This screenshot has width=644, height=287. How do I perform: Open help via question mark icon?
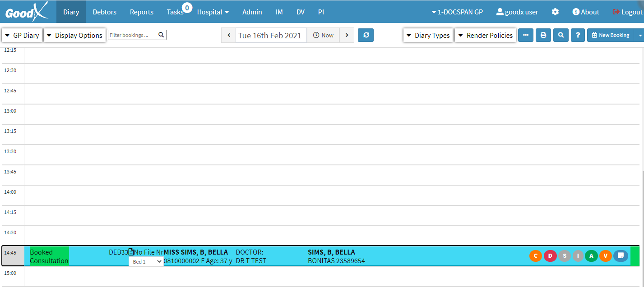(578, 35)
